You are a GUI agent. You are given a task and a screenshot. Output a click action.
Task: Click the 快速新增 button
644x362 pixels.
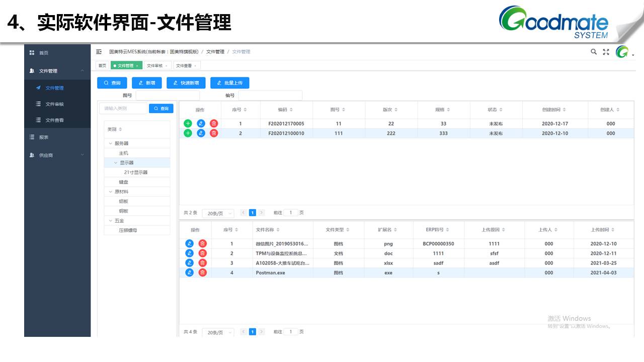pyautogui.click(x=186, y=83)
